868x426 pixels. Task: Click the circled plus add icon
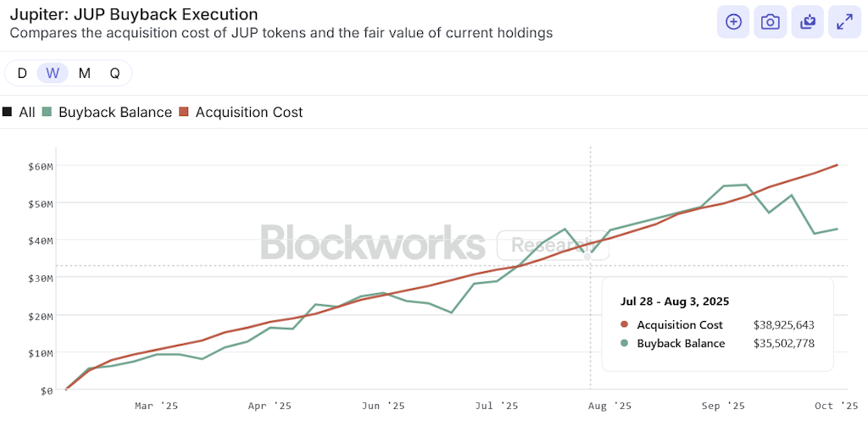[x=733, y=22]
